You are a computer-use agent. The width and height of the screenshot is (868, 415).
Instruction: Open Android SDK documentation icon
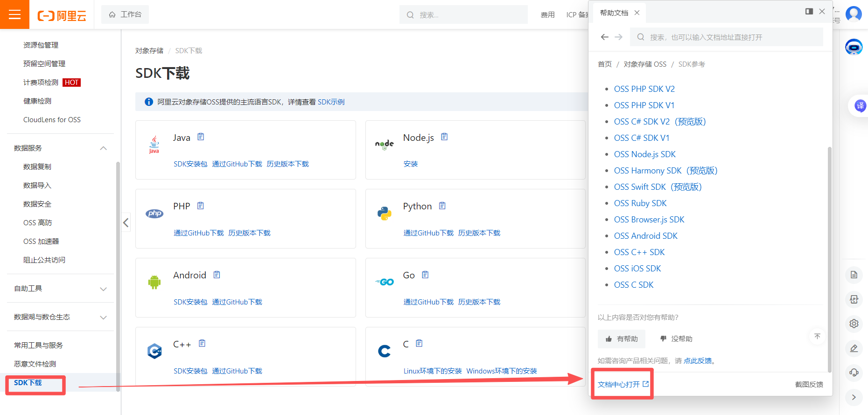[217, 275]
